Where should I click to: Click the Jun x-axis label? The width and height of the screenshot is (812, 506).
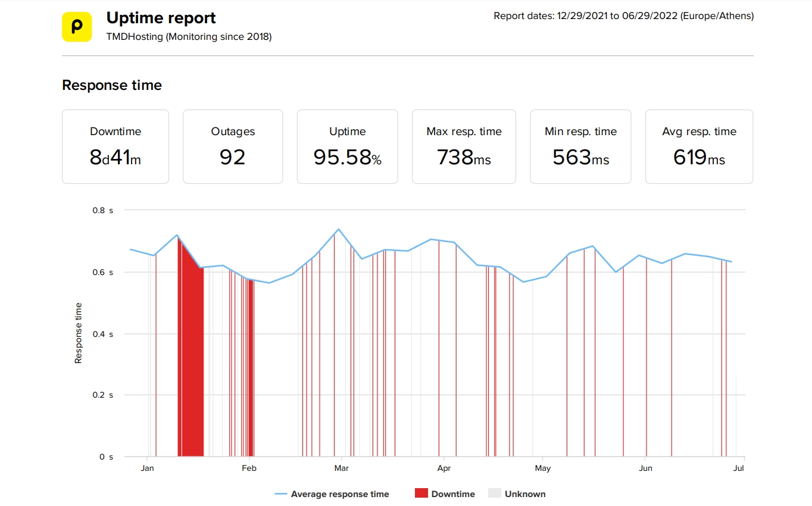click(645, 468)
